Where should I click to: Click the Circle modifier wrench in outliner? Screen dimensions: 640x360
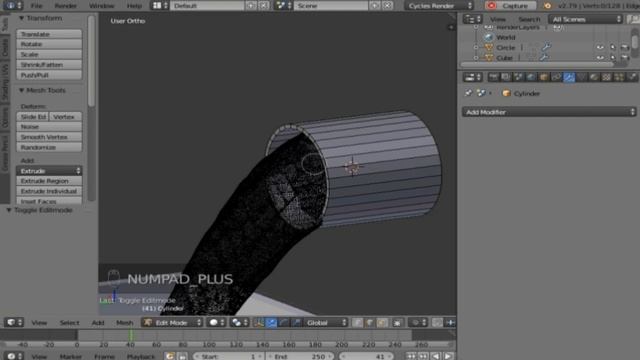point(547,47)
